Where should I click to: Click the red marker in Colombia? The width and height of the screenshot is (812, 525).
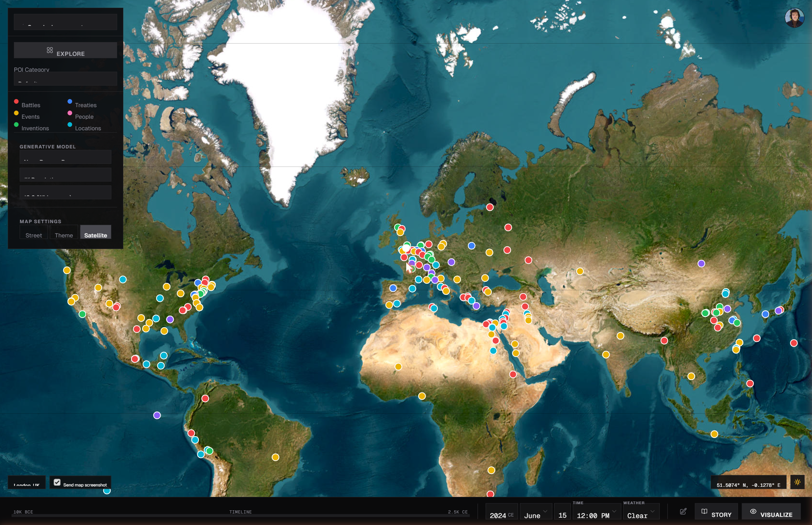pos(205,399)
